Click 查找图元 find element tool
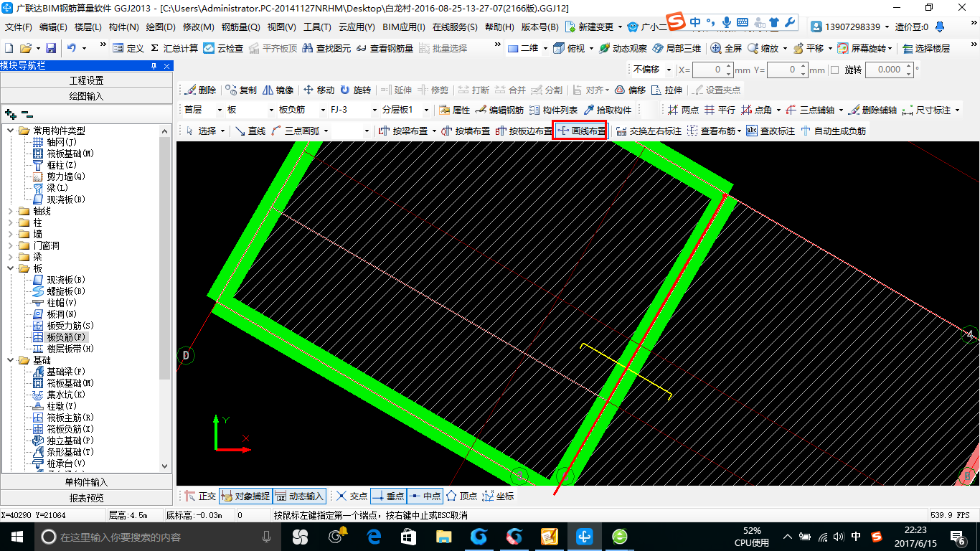 click(326, 48)
